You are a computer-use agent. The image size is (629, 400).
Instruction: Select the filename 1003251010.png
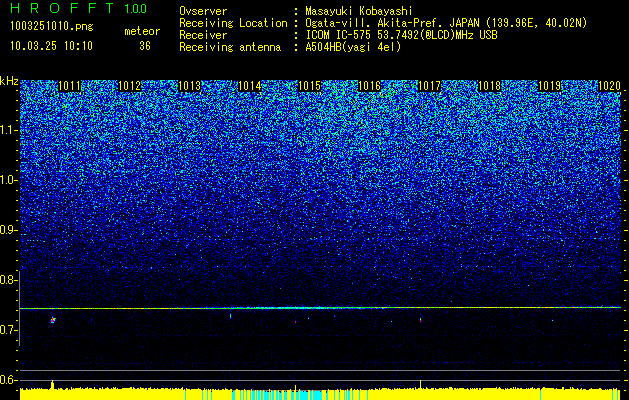(x=52, y=27)
